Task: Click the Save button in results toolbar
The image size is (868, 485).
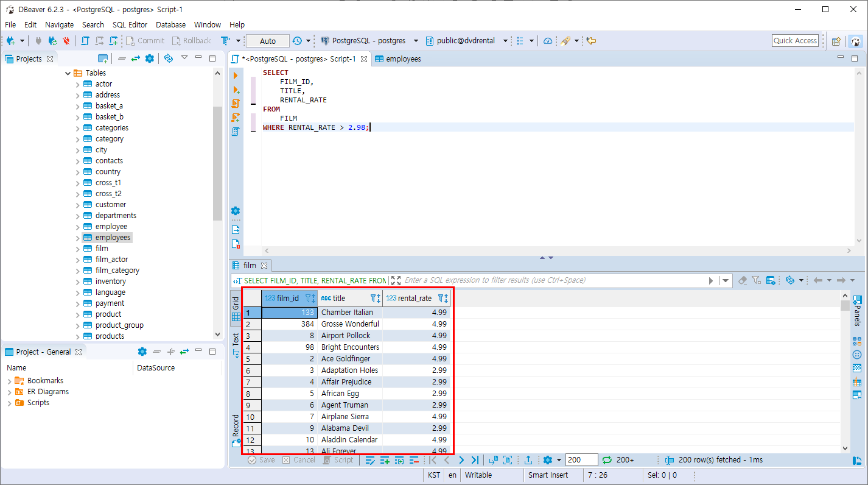Action: pyautogui.click(x=261, y=460)
